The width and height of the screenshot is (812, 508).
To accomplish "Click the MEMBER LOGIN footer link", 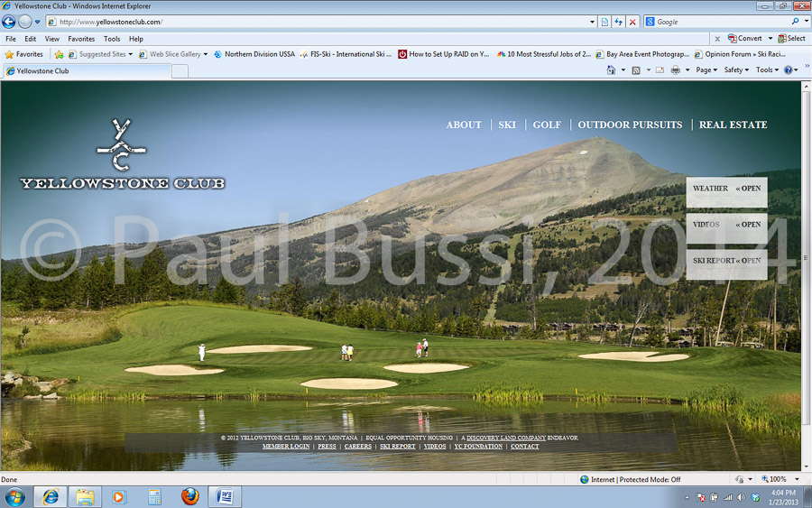I will click(286, 447).
